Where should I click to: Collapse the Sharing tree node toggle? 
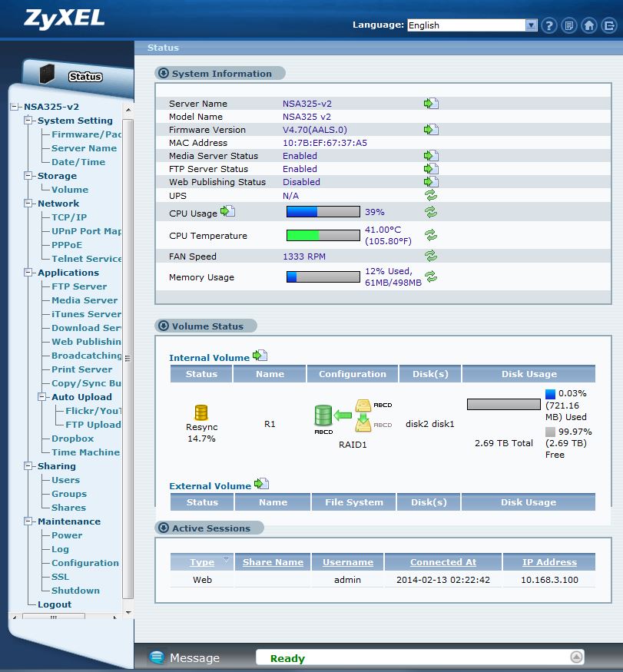pyautogui.click(x=28, y=466)
